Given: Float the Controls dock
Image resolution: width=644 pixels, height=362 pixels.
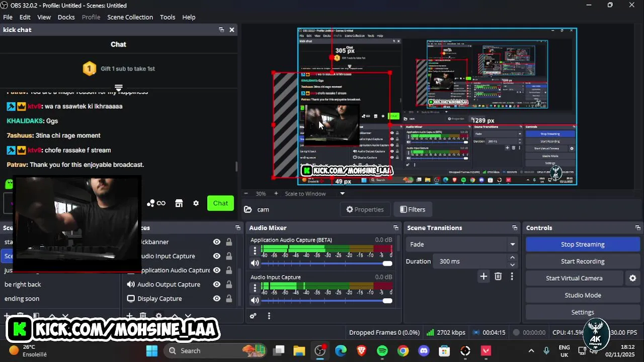Looking at the screenshot, I should coord(638,228).
